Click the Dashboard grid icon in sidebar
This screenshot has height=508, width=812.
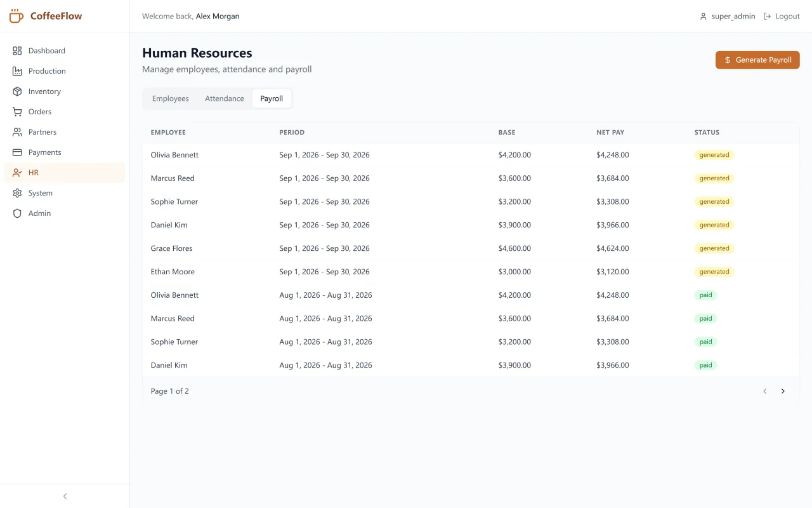(x=17, y=51)
